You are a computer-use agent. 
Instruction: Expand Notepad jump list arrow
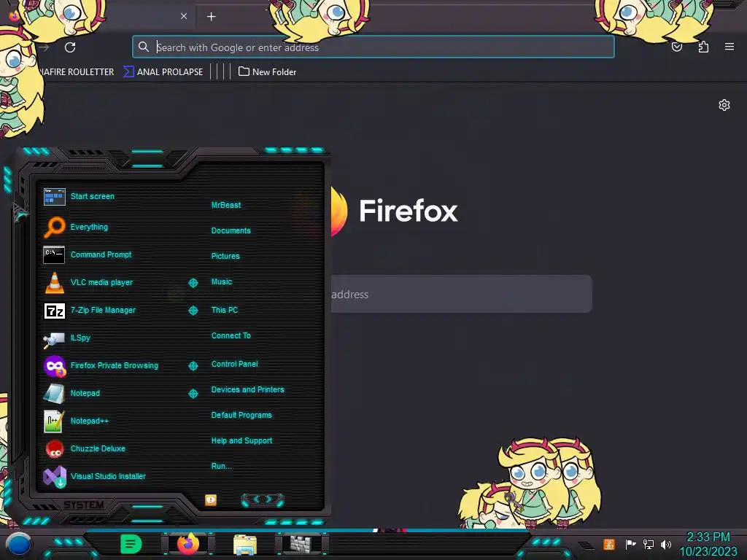193,393
